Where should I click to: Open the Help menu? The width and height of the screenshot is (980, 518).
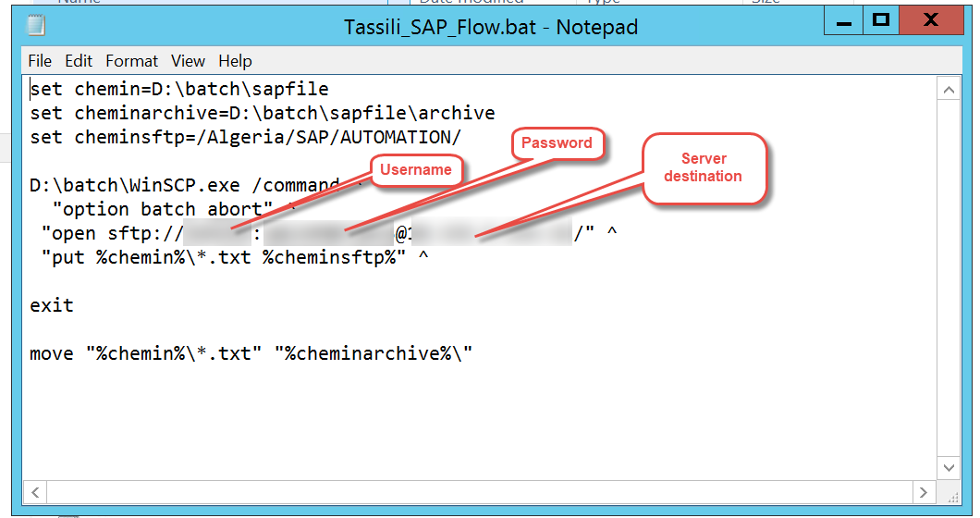[235, 61]
